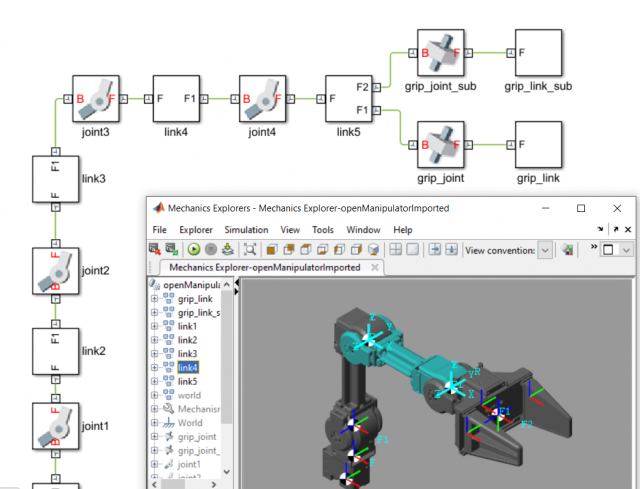Expand the link1 tree node
This screenshot has height=489, width=640.
(x=154, y=326)
